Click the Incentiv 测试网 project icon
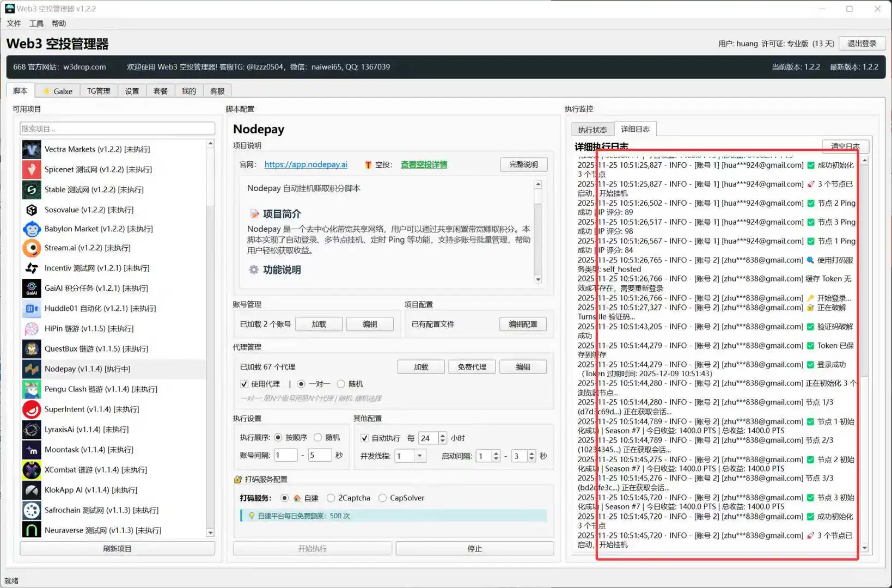 coord(32,268)
